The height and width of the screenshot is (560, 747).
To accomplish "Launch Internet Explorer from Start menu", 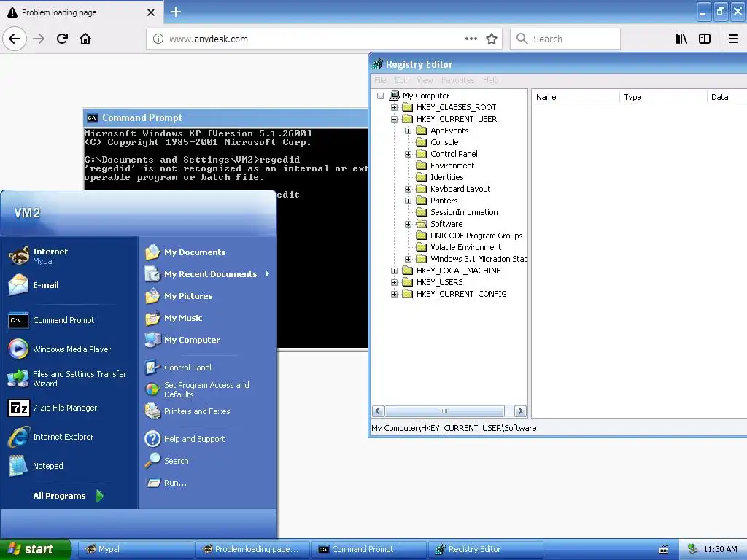I will coord(50,437).
